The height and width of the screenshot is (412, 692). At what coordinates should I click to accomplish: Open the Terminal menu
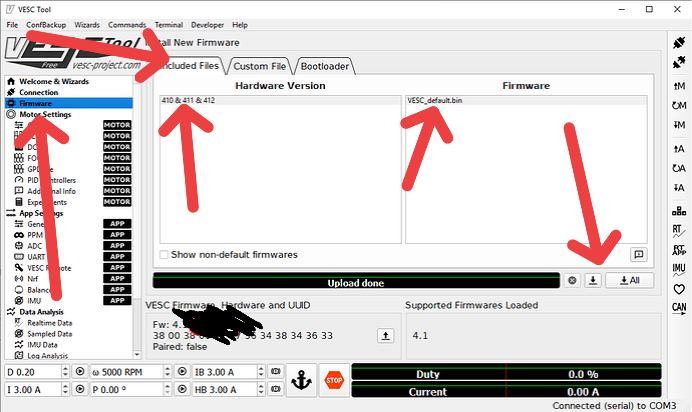tap(169, 25)
